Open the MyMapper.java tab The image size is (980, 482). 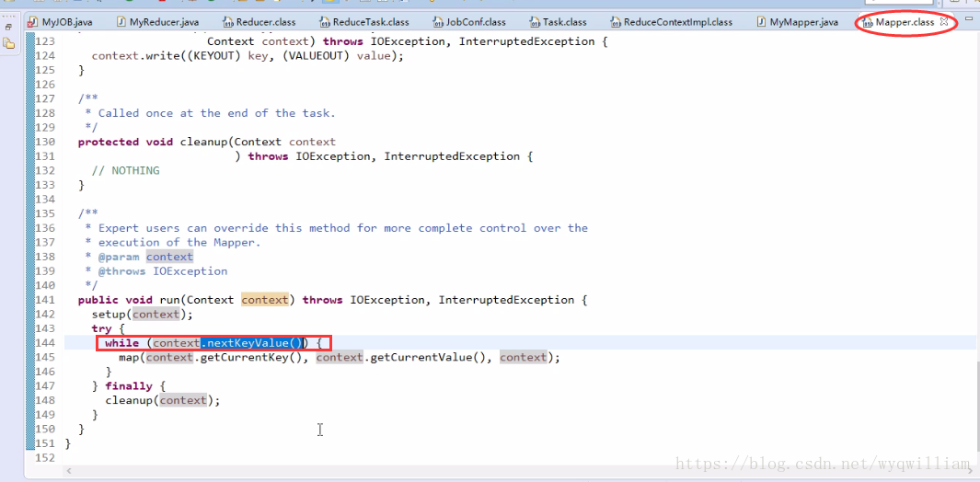point(798,22)
